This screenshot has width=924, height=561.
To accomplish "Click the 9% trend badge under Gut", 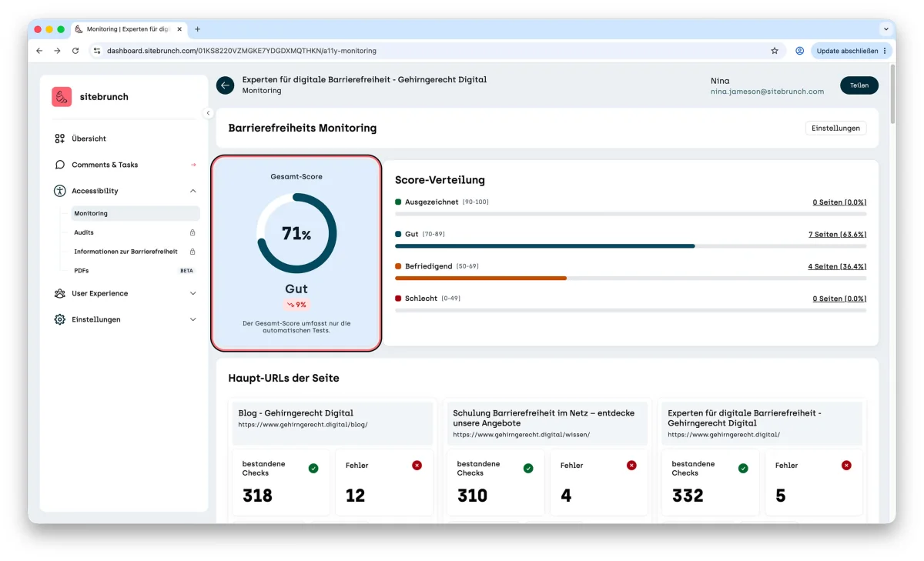I will click(x=296, y=305).
